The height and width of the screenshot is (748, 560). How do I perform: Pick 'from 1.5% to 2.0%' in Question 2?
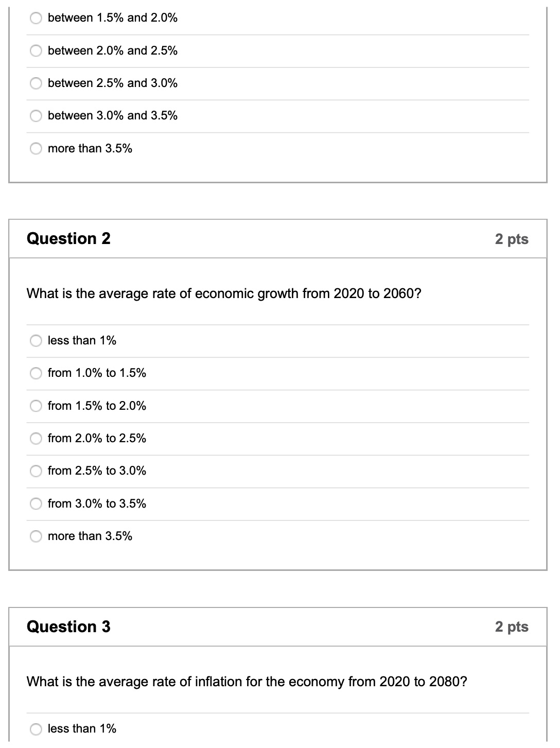pos(36,406)
